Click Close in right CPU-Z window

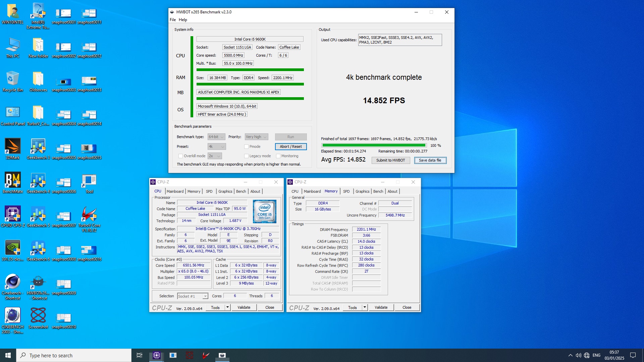pos(407,307)
